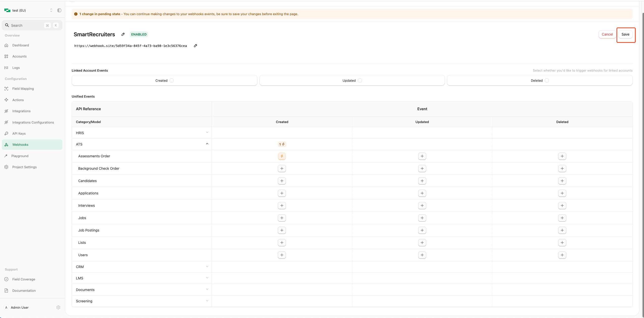The width and height of the screenshot is (644, 318).
Task: Toggle the dark mode icon near workspace name
Action: pyautogui.click(x=59, y=10)
